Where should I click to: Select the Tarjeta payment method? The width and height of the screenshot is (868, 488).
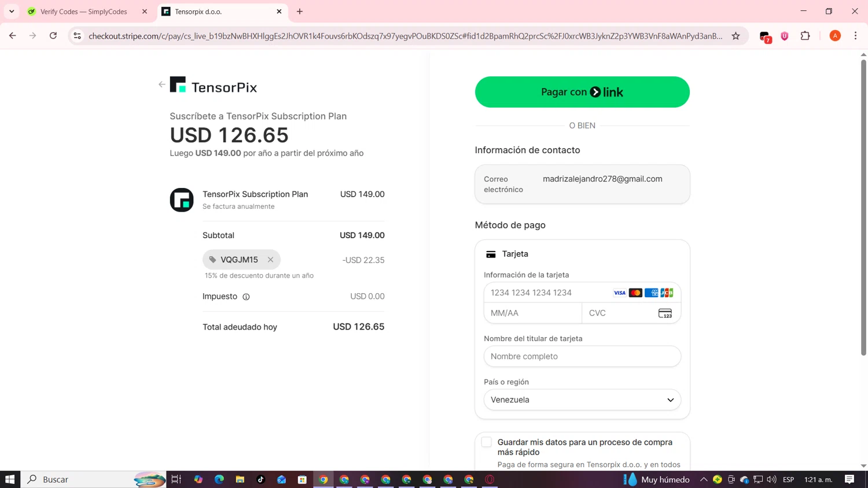507,254
